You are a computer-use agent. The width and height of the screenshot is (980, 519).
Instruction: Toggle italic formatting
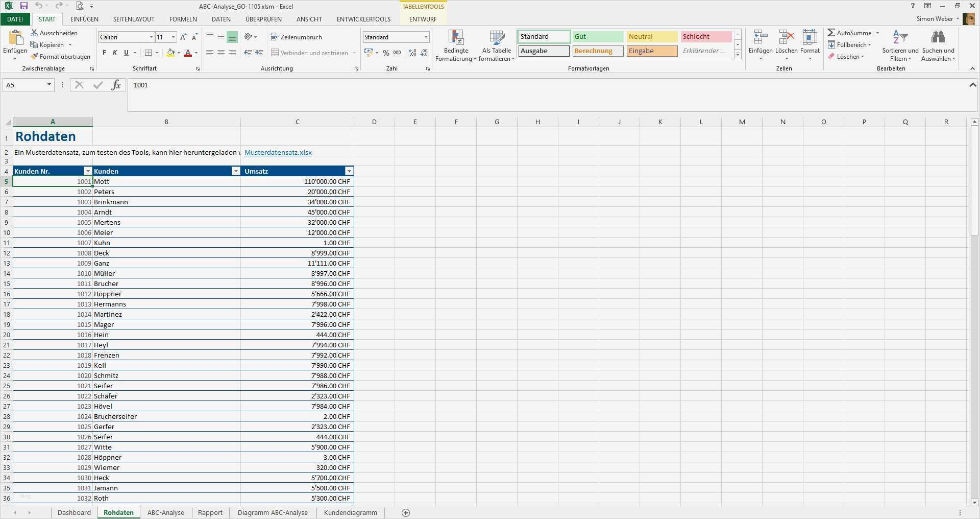click(115, 52)
